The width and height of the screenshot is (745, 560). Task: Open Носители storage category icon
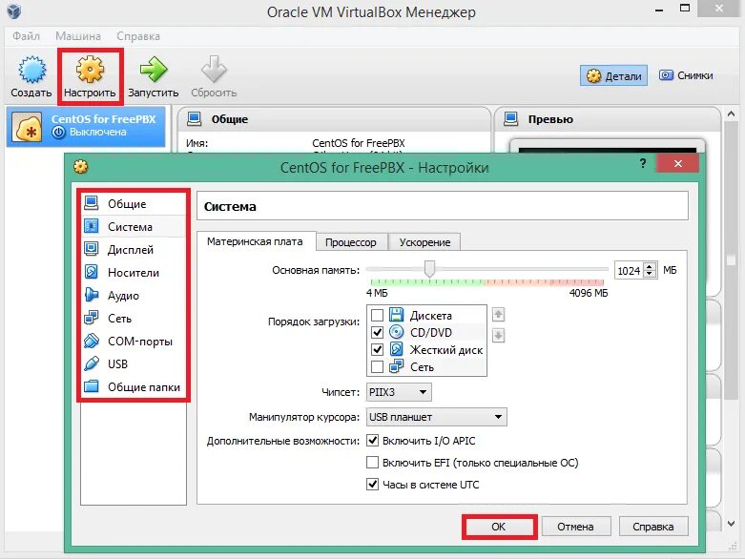(x=92, y=272)
